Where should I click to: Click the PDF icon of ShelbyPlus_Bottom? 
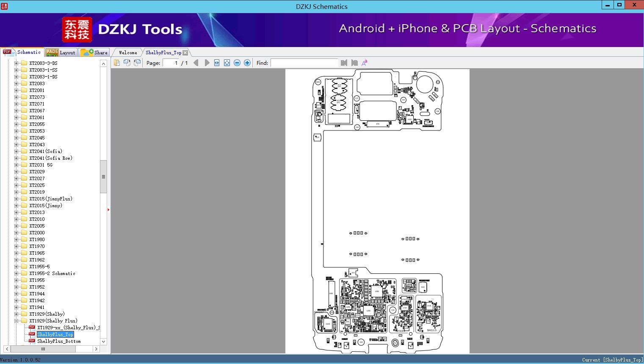(x=32, y=341)
